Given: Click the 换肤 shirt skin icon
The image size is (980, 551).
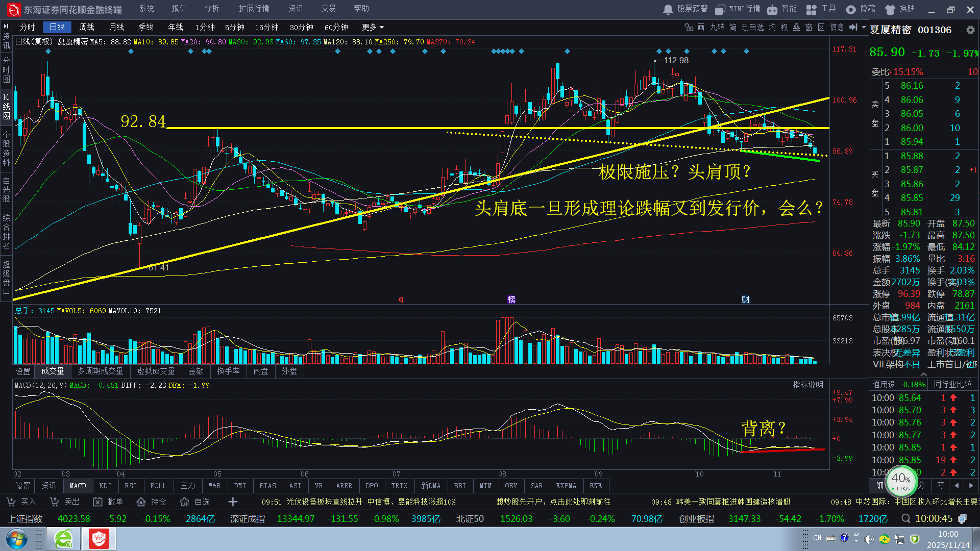Looking at the screenshot, I should 890,9.
